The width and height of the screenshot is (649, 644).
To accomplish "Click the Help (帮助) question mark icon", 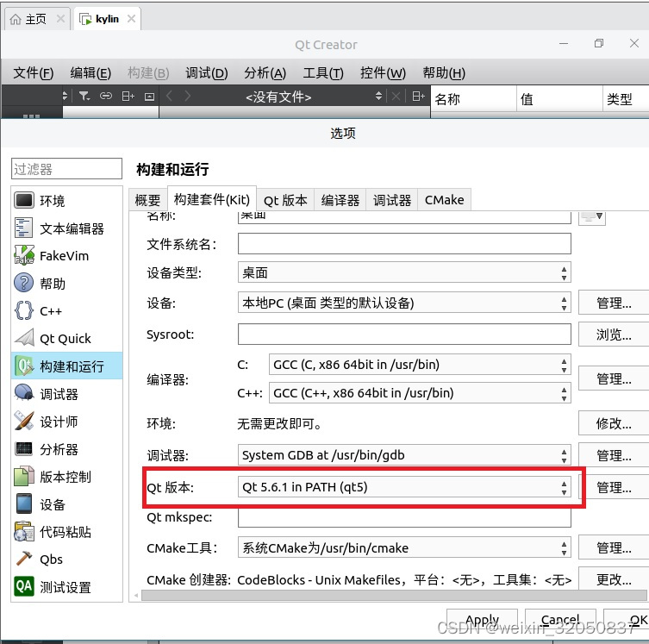I will click(24, 283).
